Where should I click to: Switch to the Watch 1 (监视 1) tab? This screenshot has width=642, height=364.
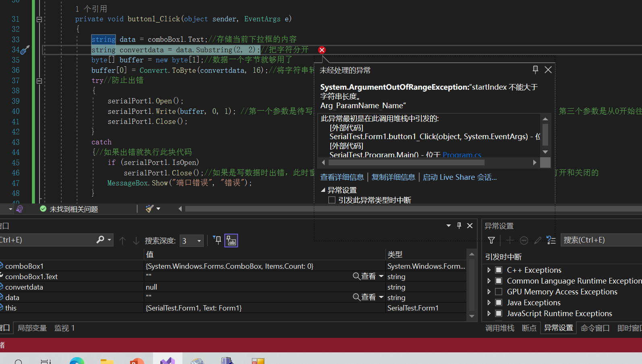tap(64, 328)
